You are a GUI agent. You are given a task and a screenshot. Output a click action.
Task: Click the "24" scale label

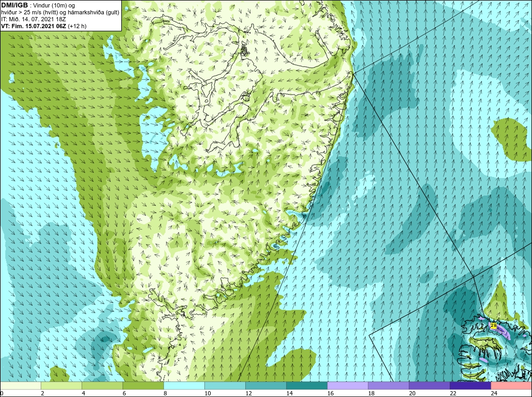[x=494, y=393]
